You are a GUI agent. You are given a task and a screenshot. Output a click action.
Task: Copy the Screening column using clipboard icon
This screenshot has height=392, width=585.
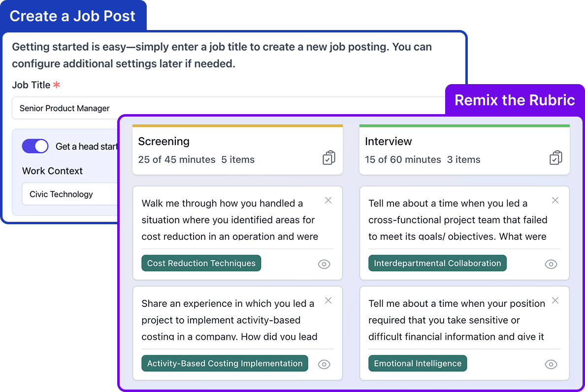pos(328,157)
